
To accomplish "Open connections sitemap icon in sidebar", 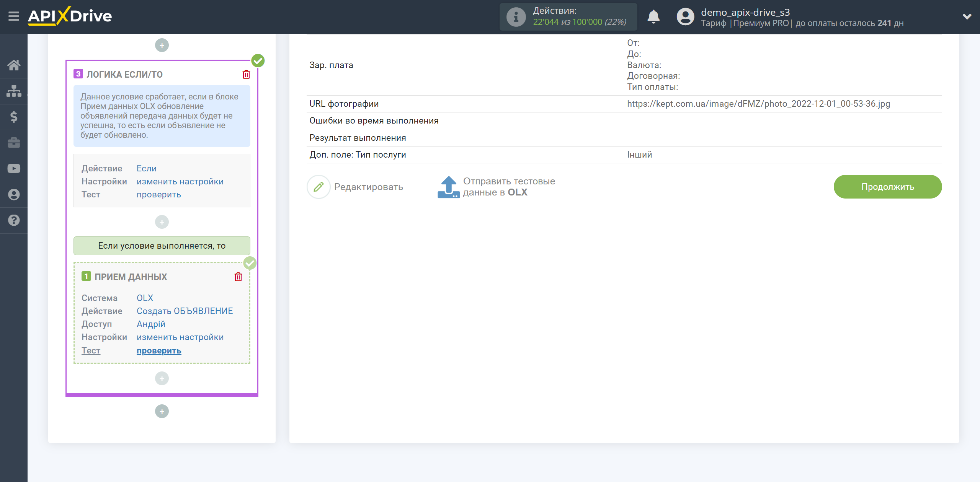I will tap(14, 91).
